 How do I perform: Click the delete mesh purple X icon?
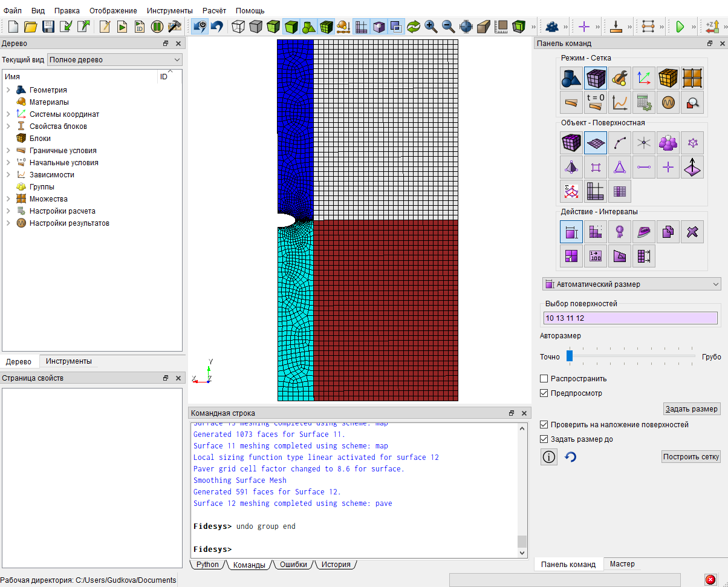[692, 232]
